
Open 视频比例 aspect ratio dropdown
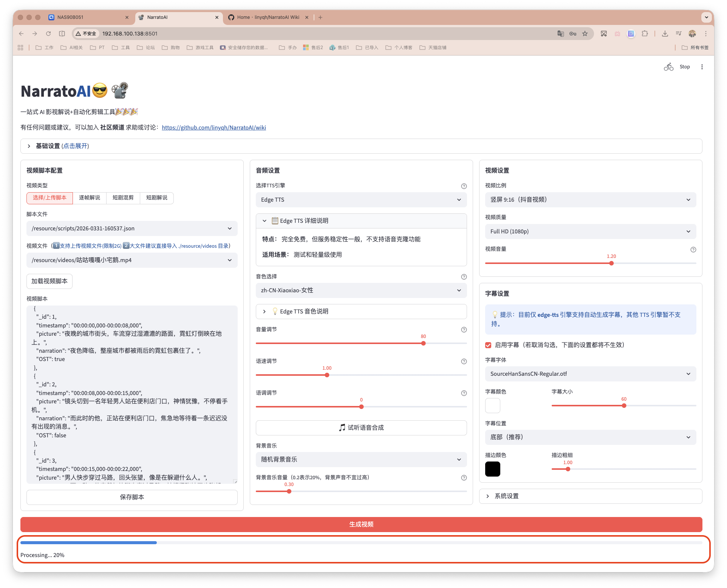[x=590, y=200]
